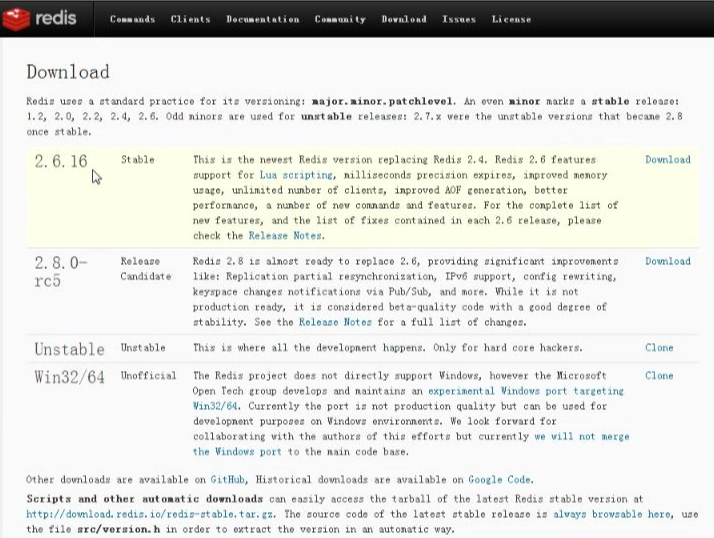Click the bold 'src/version.h' text

point(118,529)
